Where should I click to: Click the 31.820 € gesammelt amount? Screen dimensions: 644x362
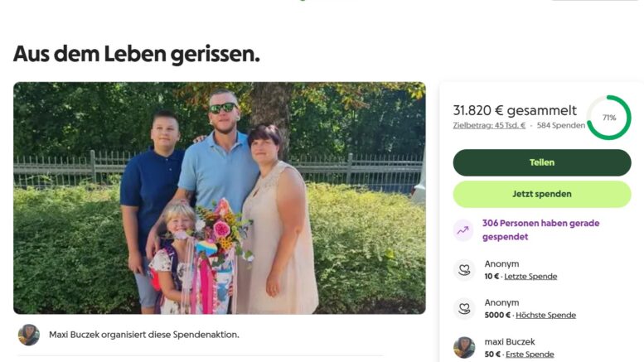[x=515, y=110]
